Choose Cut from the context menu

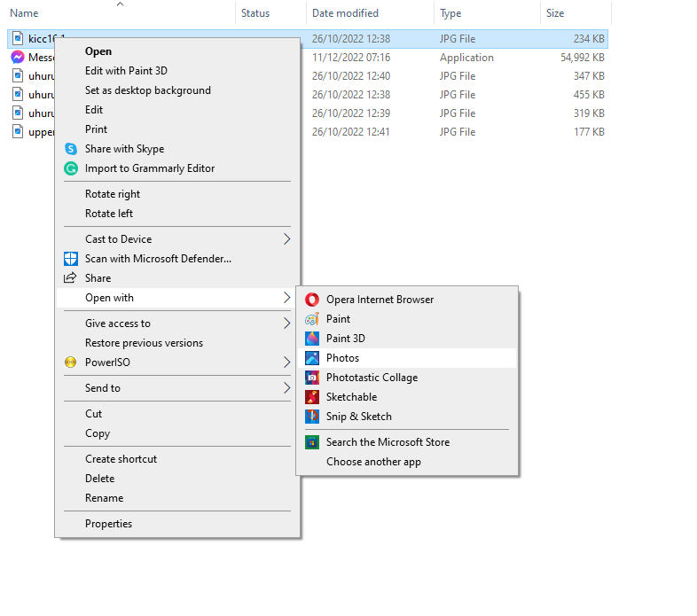93,414
